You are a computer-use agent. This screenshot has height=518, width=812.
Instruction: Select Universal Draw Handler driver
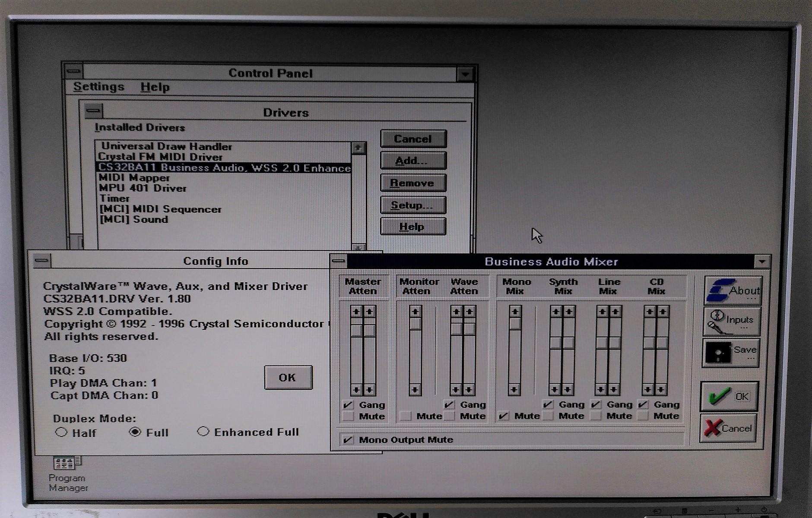click(x=224, y=146)
